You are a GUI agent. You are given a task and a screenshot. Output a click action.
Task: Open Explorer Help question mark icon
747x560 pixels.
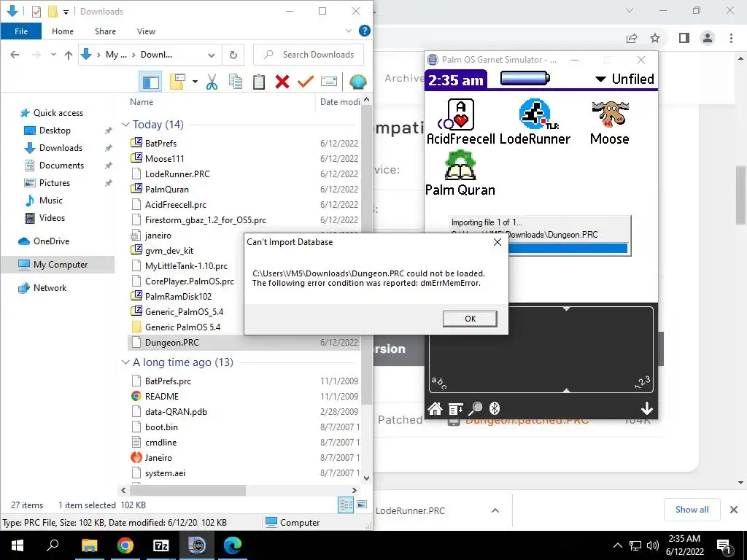[x=365, y=31]
